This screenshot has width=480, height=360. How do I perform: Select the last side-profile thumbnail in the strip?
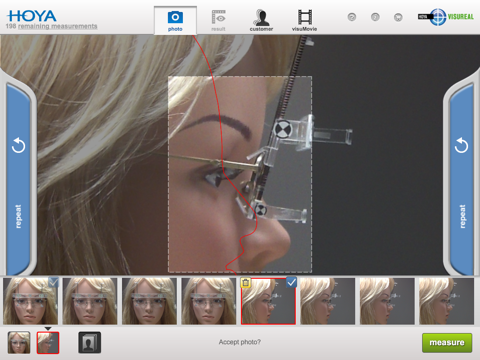click(446, 301)
